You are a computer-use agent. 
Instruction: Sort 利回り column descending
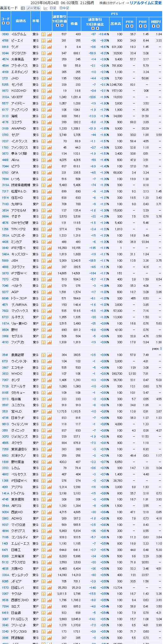click(x=158, y=26)
